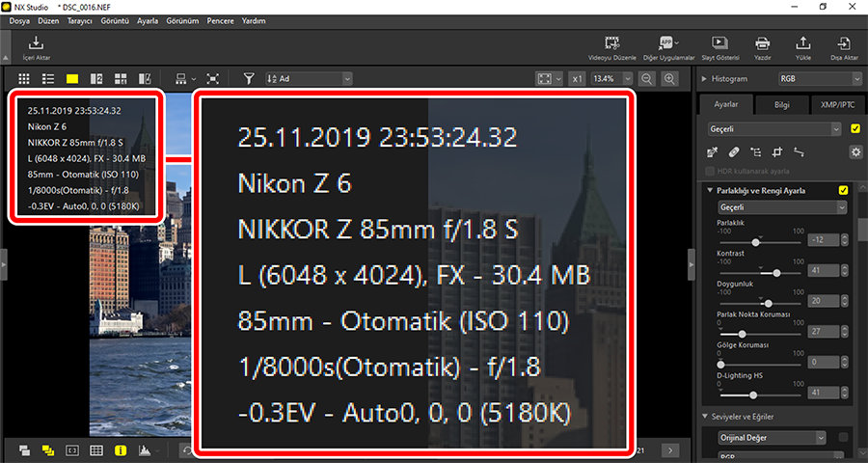Toggle the yellow highlight/shadow warning icon
Image resolution: width=868 pixels, height=463 pixels.
click(48, 450)
